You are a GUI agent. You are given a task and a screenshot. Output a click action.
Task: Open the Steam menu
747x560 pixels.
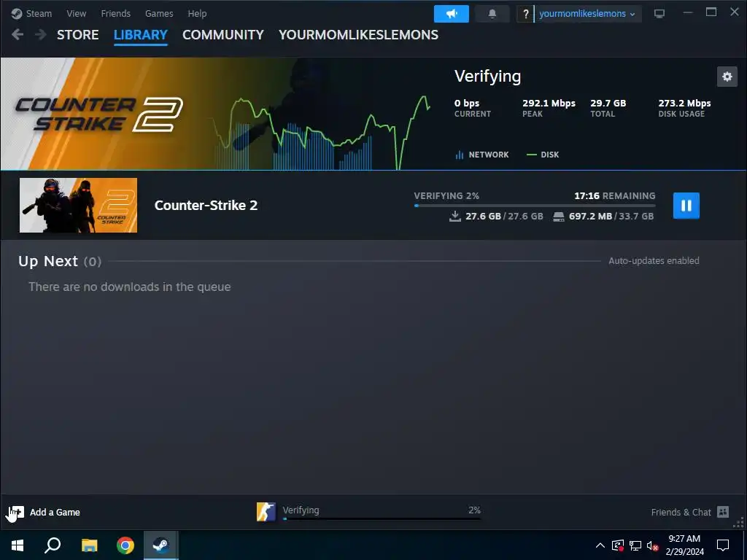tap(31, 13)
